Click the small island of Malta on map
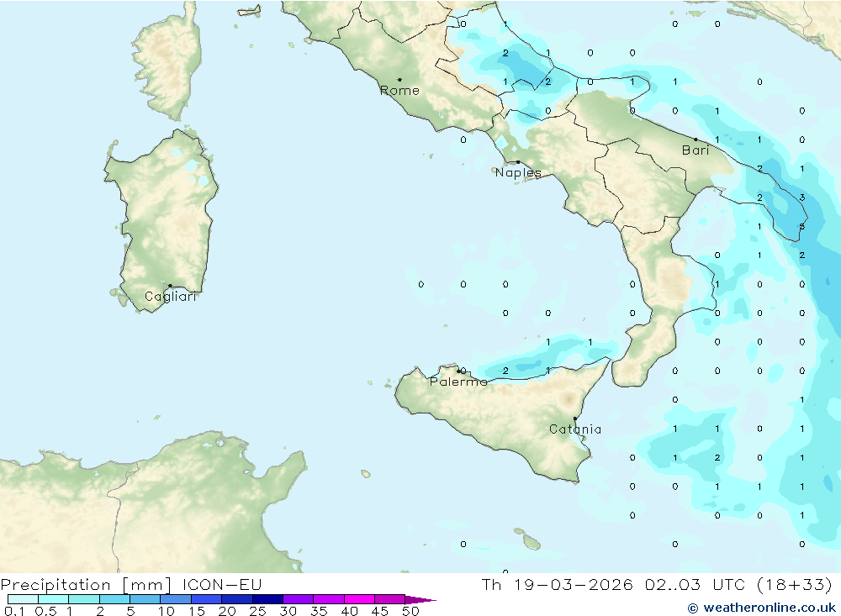841x616 pixels. click(x=532, y=543)
